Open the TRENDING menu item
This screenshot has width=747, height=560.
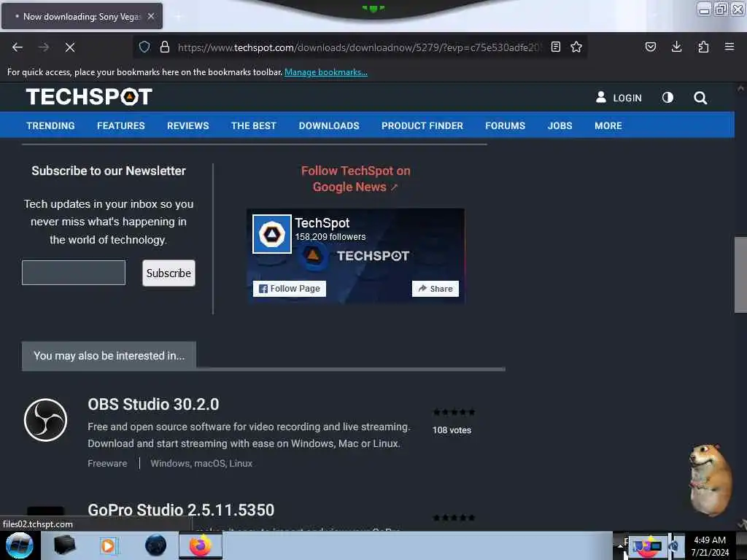(x=50, y=125)
